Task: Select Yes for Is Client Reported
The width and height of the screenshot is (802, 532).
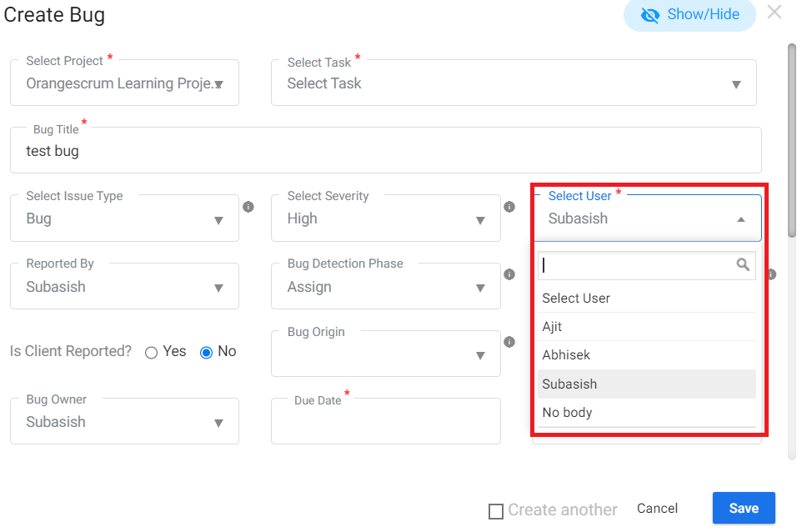Action: pos(151,353)
